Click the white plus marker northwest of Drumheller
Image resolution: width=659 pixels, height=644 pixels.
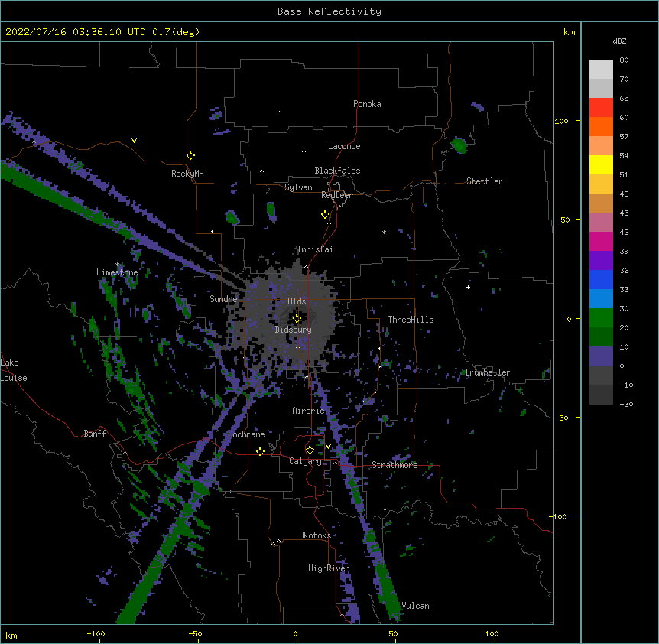tap(468, 287)
